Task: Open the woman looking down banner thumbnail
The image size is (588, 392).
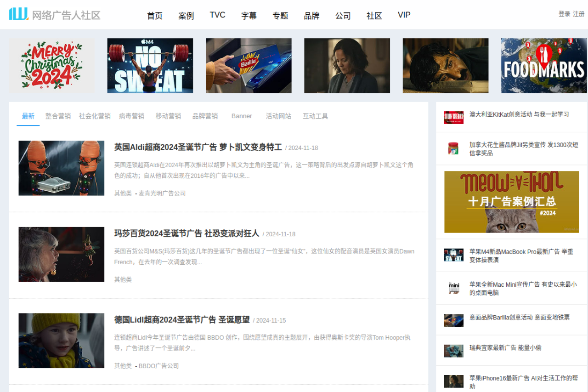Action: coord(347,66)
